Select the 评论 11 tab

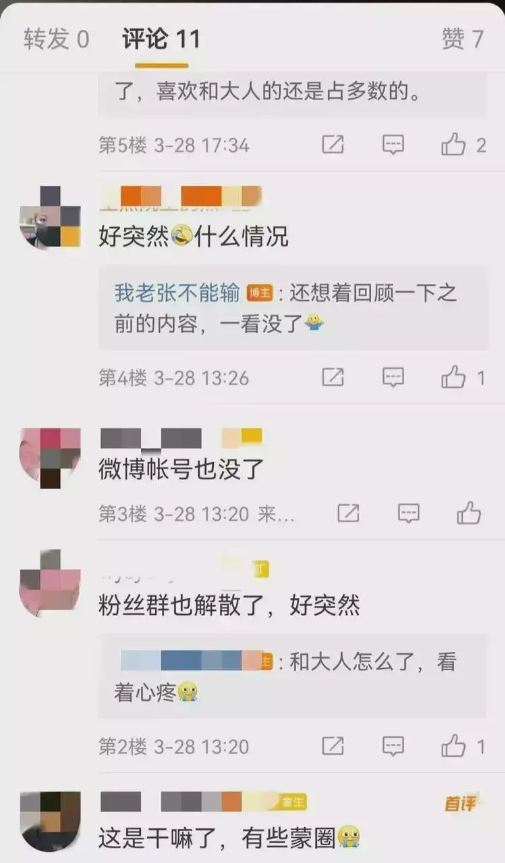point(161,39)
